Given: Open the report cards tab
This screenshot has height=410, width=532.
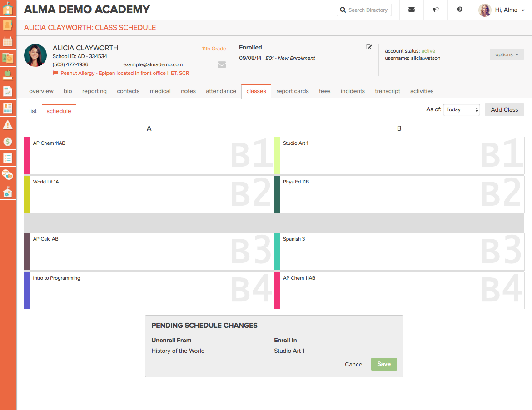Looking at the screenshot, I should point(292,91).
